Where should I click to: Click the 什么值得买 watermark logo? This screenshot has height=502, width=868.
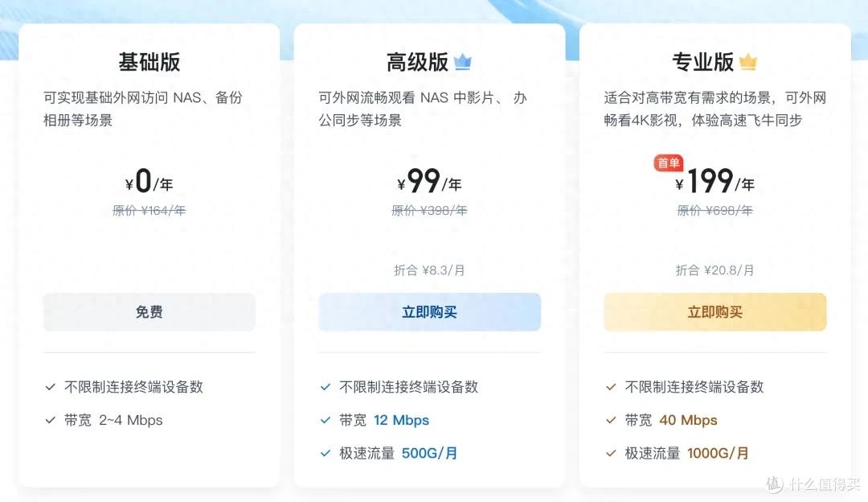click(x=813, y=483)
